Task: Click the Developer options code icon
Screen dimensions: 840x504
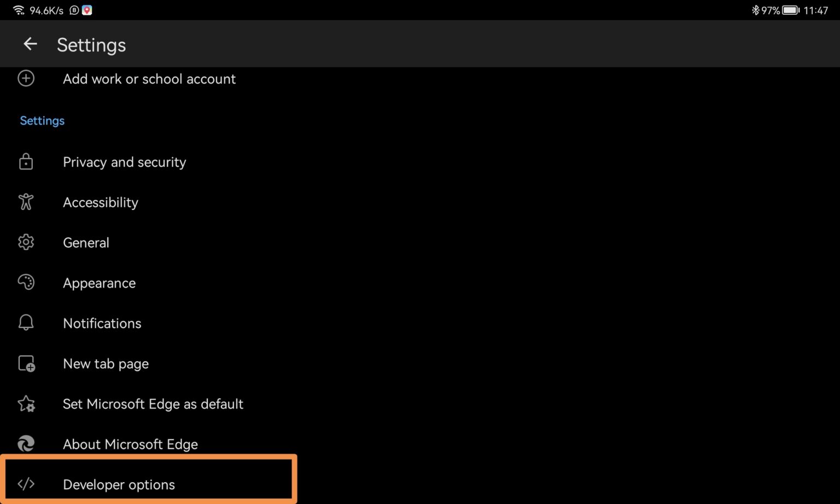Action: coord(26,484)
